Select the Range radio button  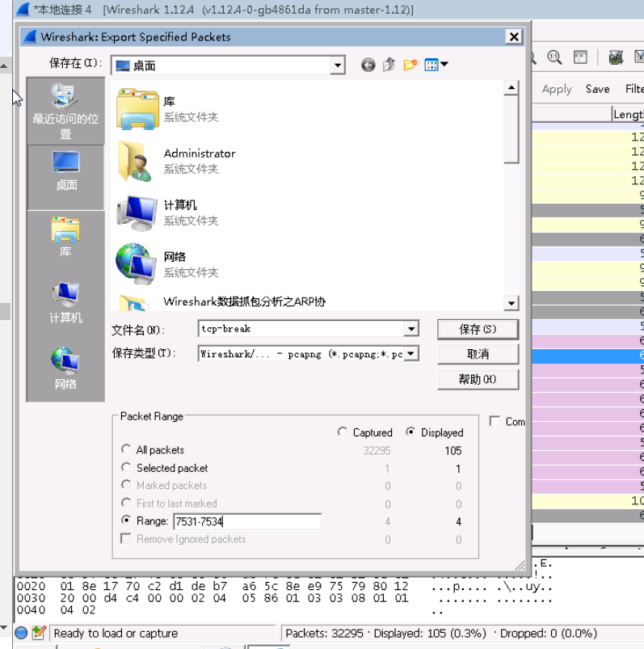(126, 520)
